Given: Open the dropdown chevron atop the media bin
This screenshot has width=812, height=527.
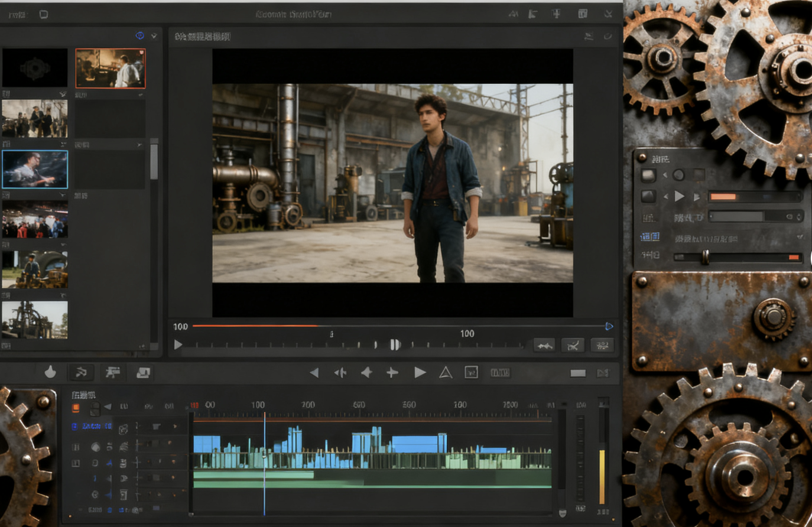Looking at the screenshot, I should [154, 36].
